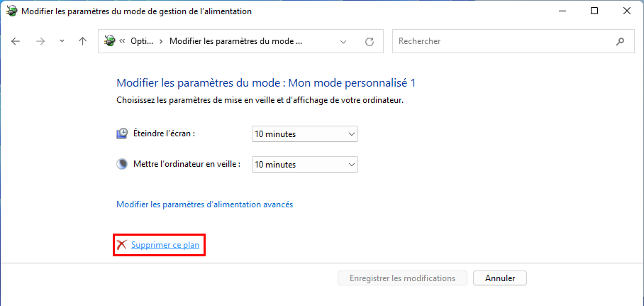644x306 pixels.
Task: Open the Éteindre l'écran dropdown
Action: [305, 134]
